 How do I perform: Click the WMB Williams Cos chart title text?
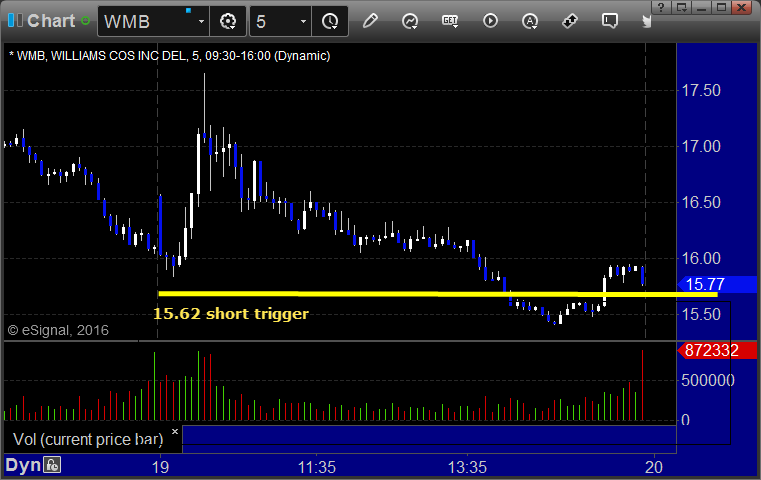(169, 56)
